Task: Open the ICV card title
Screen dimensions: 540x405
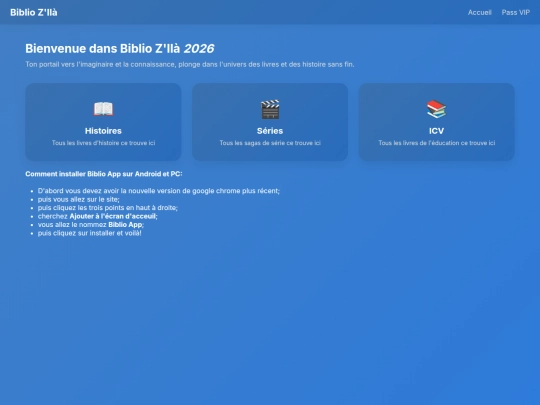Action: [x=436, y=131]
